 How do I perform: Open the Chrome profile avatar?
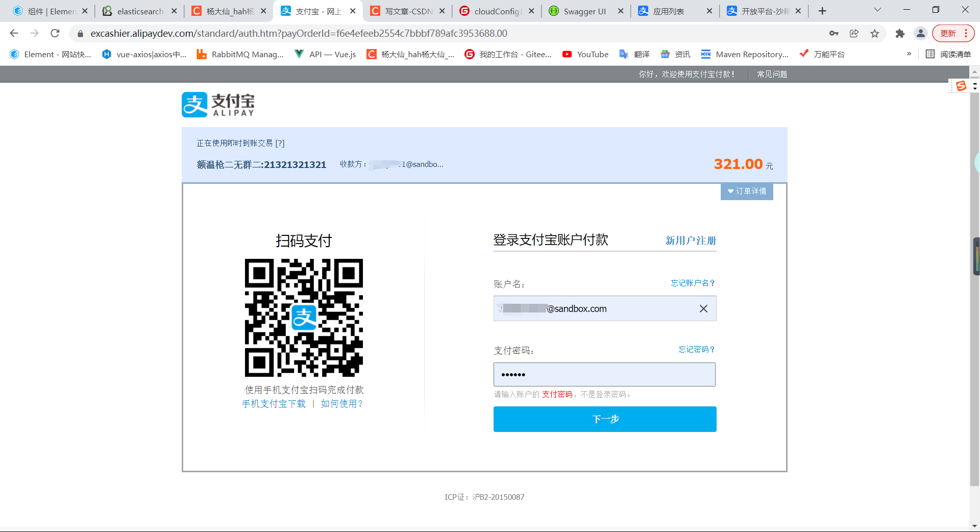click(x=920, y=33)
